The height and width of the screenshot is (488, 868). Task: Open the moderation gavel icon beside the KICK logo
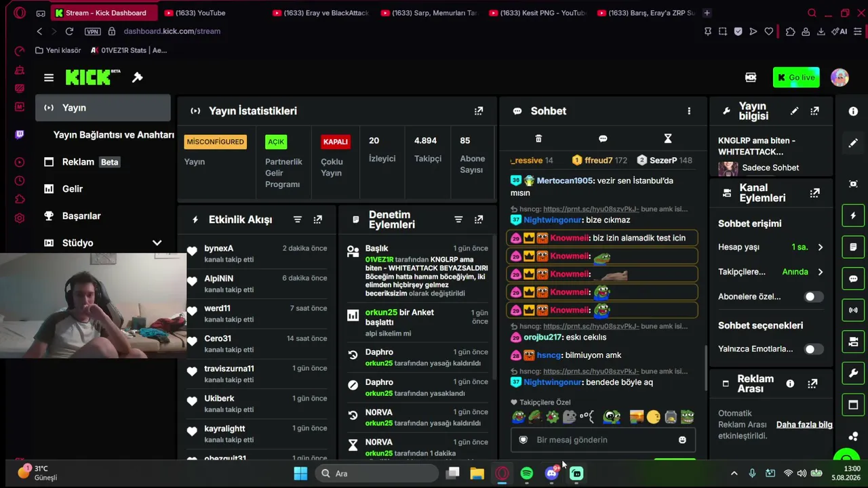137,77
